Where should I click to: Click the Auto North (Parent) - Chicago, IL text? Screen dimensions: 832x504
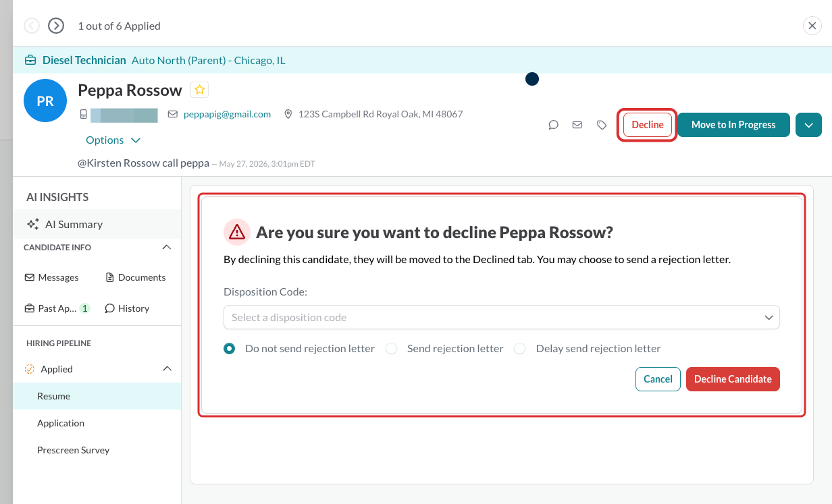(x=209, y=61)
